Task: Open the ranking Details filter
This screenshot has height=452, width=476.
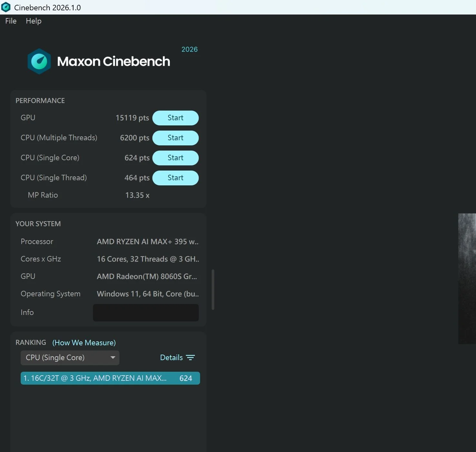Action: tap(171, 358)
